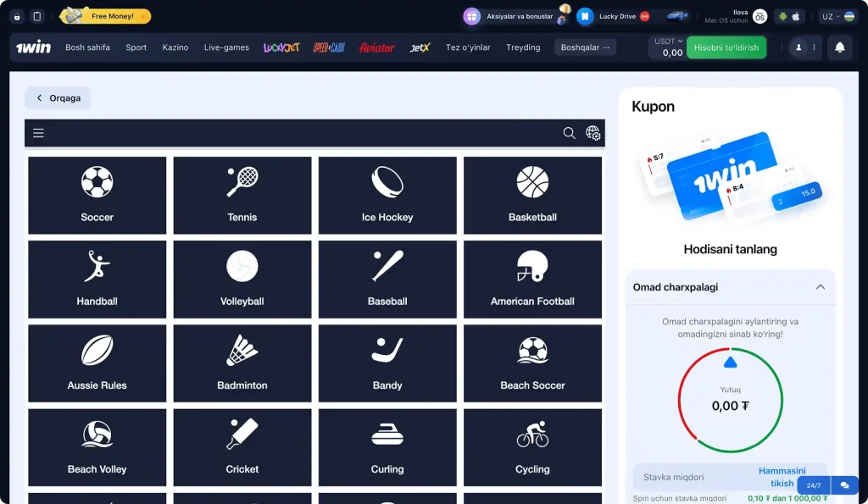The image size is (868, 504).
Task: Open the Speed&Cash game
Action: (330, 47)
